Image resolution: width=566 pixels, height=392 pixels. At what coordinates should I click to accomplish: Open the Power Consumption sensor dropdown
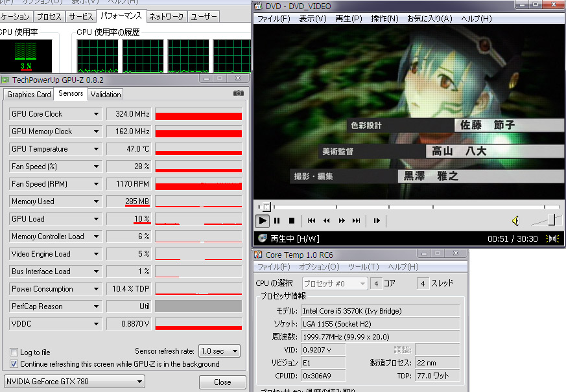click(x=96, y=289)
